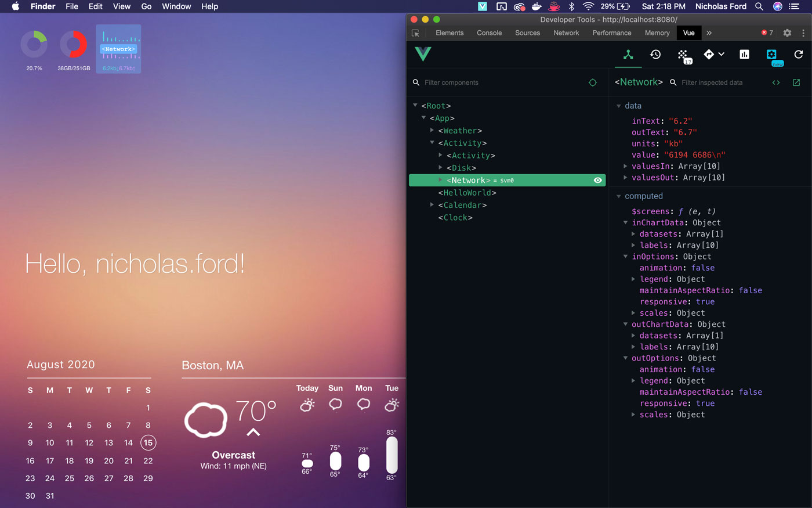Show more DevTools tabs with double chevron
This screenshot has width=812, height=508.
[709, 33]
